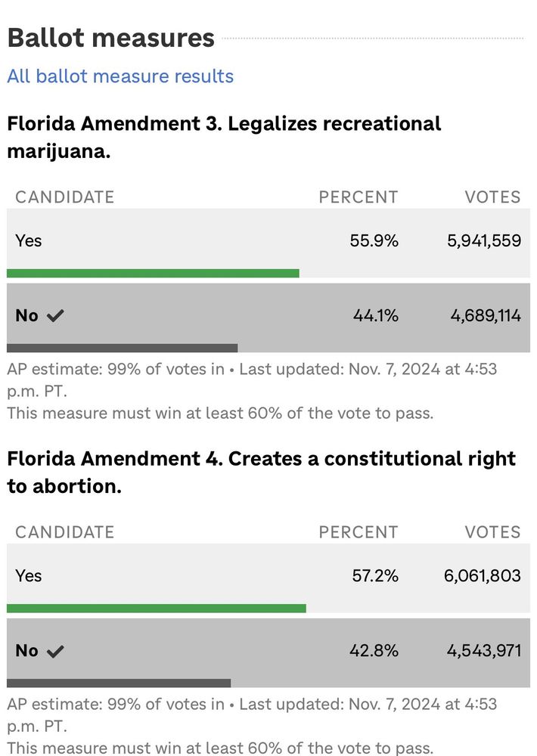Click the green bar under Amendment 4 Yes row

click(x=155, y=608)
